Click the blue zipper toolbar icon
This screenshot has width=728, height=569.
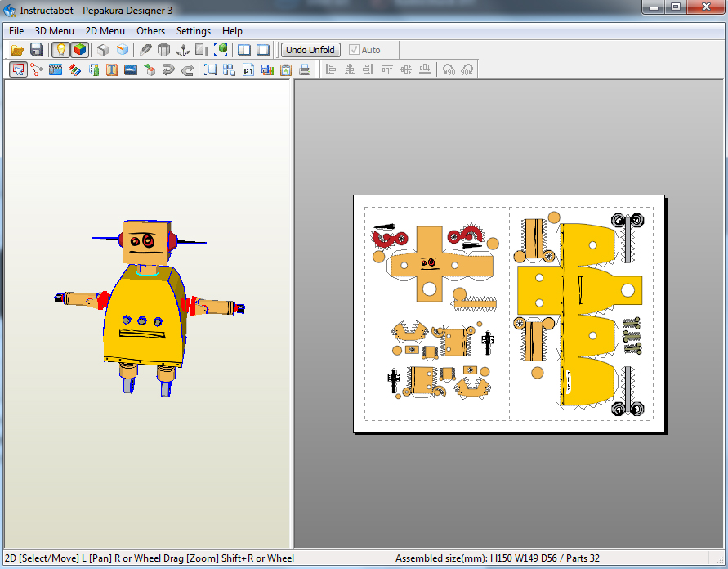click(56, 69)
